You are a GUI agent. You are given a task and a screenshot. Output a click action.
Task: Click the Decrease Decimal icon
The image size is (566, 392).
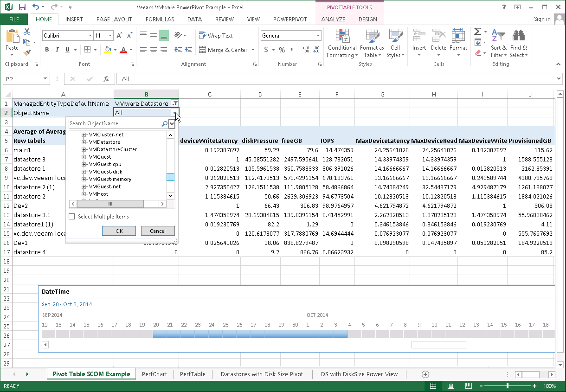[317, 50]
